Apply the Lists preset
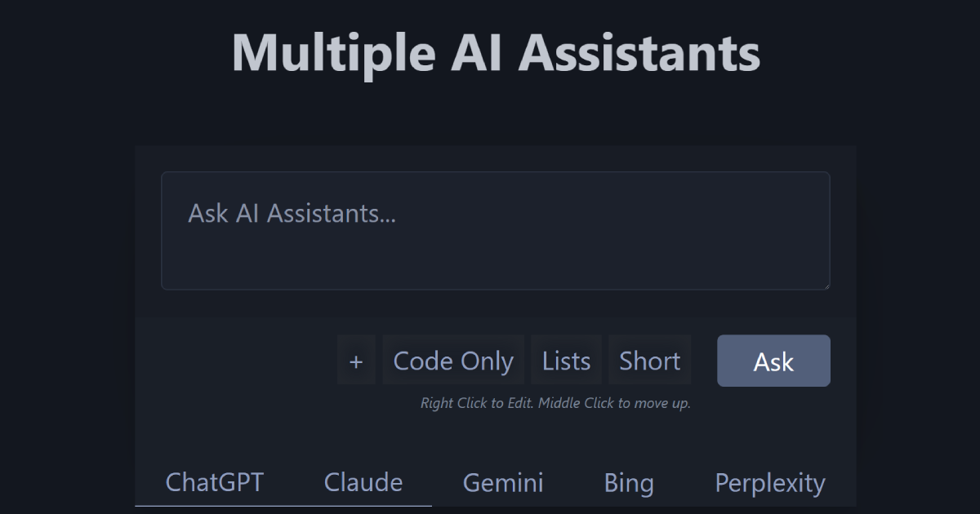980x514 pixels. [x=566, y=361]
